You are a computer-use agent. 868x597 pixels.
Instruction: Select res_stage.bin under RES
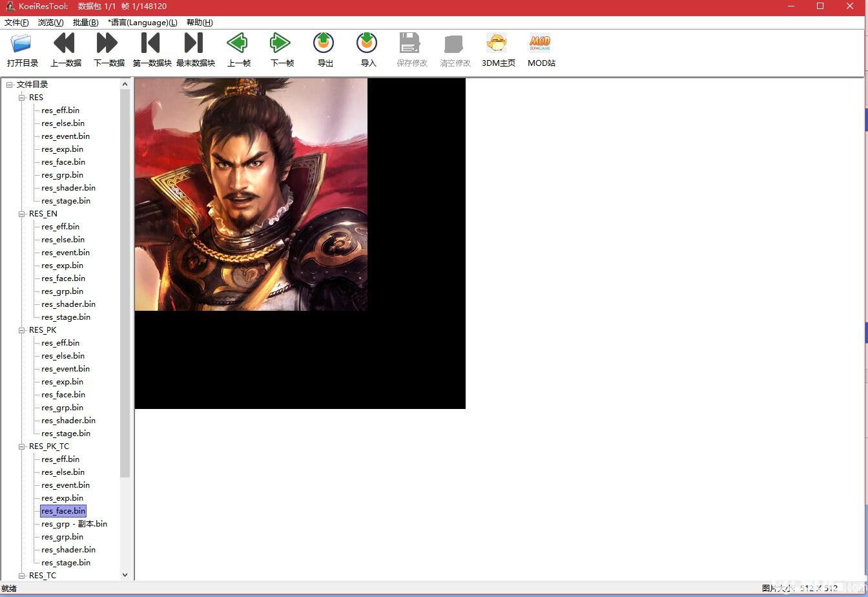[66, 201]
